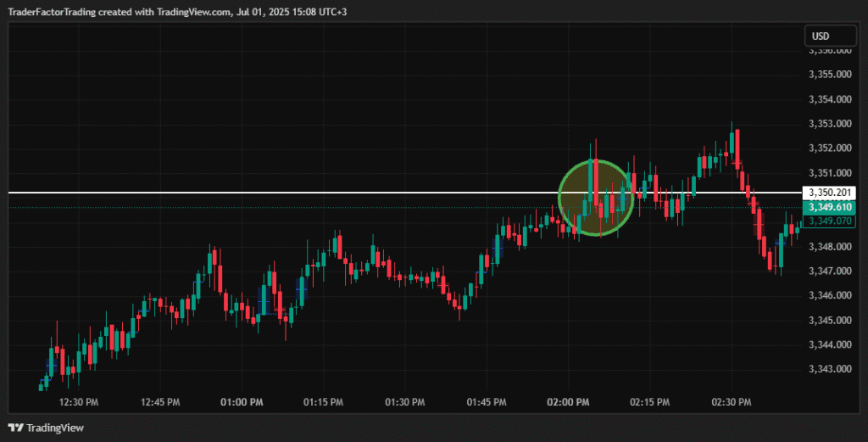Click the TradingView text link

[x=55, y=428]
